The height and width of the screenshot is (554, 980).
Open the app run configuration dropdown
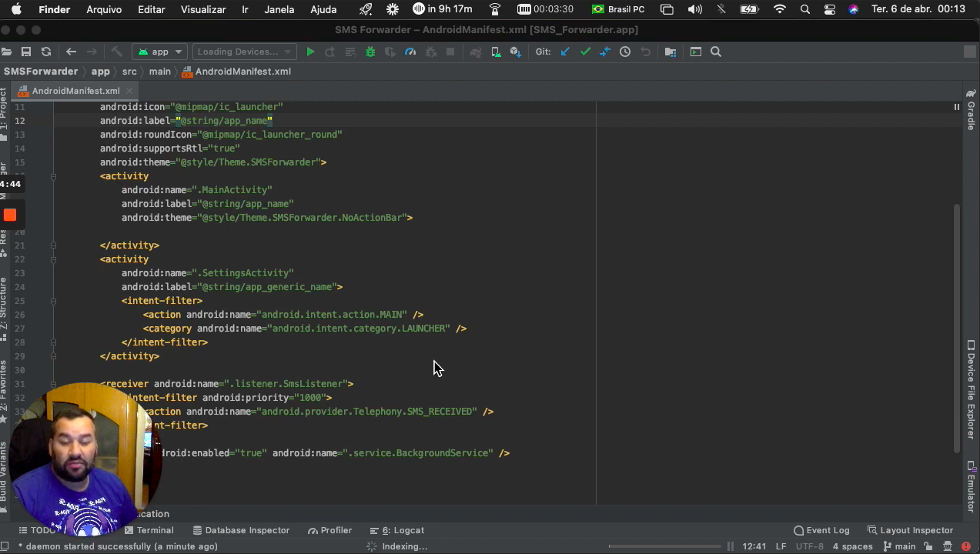click(x=160, y=52)
